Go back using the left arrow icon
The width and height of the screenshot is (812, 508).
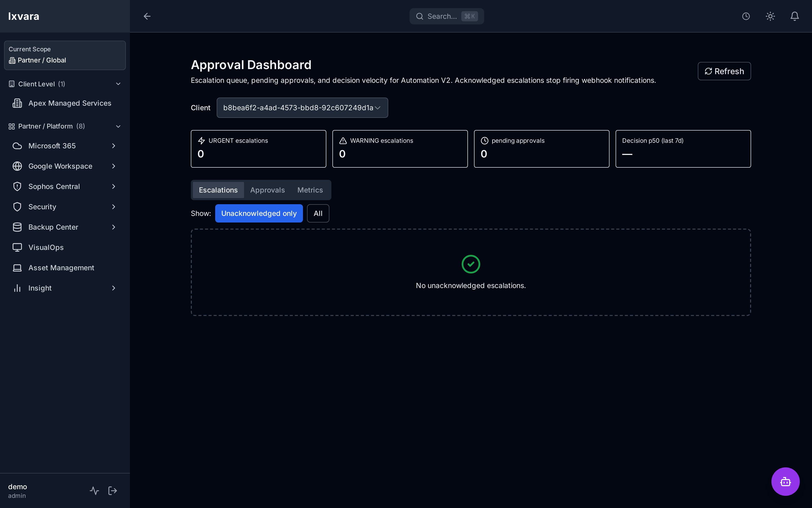147,16
